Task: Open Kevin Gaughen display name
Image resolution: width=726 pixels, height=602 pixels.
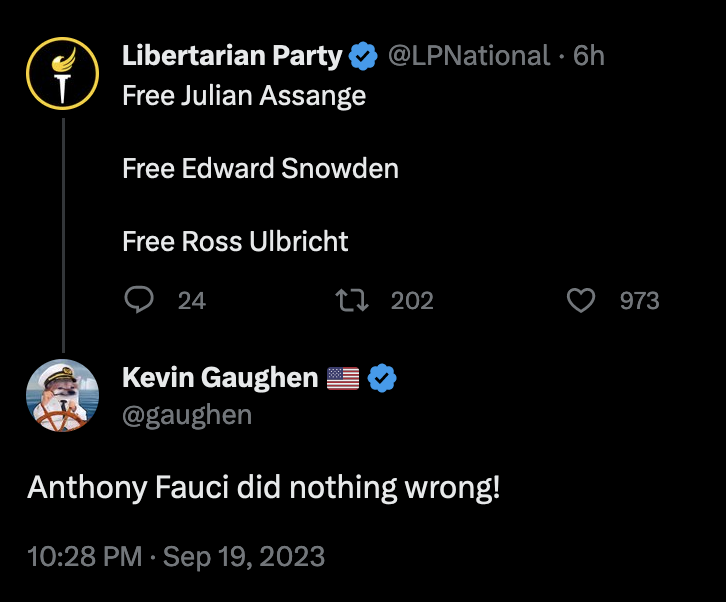Action: 220,377
